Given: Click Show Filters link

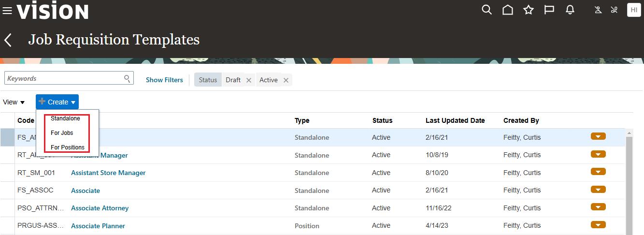Looking at the screenshot, I should (x=164, y=80).
